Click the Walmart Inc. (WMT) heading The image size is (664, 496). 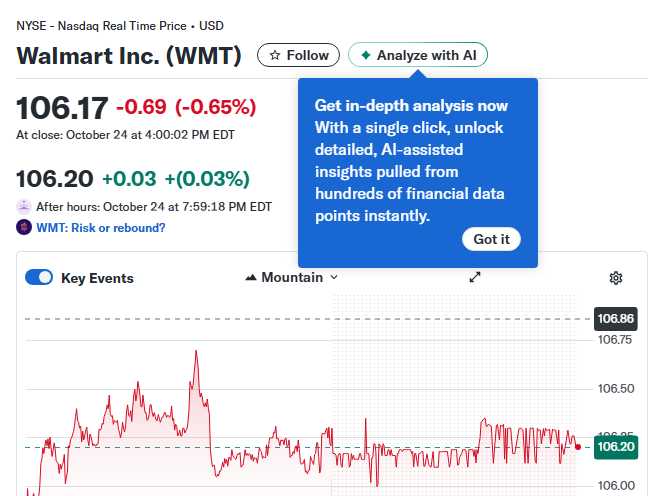[x=129, y=56]
